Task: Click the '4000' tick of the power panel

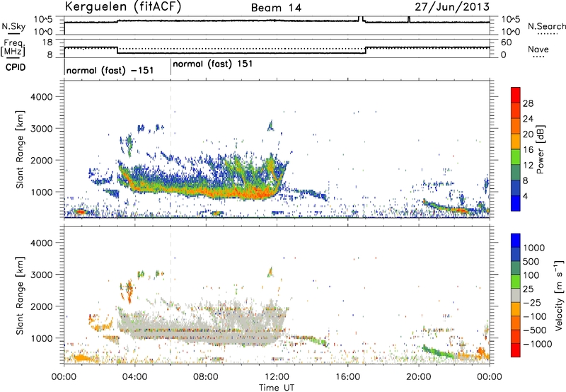Action: tap(41, 97)
